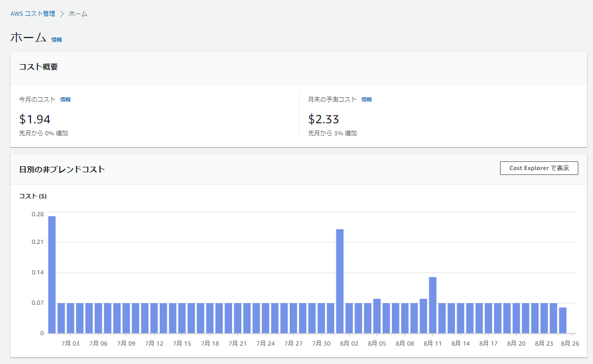Select the 0.13 peak bar above 8月 11
The width and height of the screenshot is (593, 364).
tap(433, 305)
